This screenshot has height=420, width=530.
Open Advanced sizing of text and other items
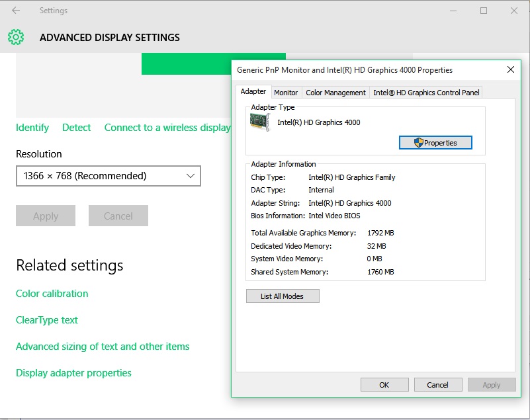tap(103, 347)
